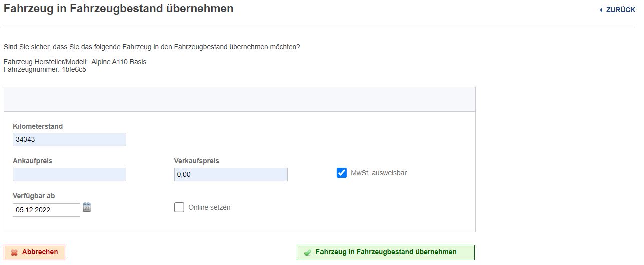Image resolution: width=644 pixels, height=265 pixels.
Task: Uncheck the MwSt. ausweisbar checkbox
Action: coord(342,173)
